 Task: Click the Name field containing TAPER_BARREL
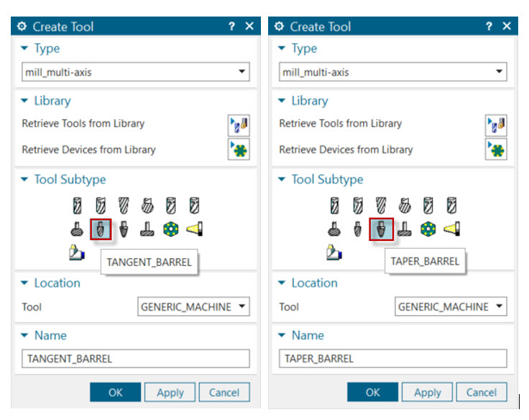point(392,359)
